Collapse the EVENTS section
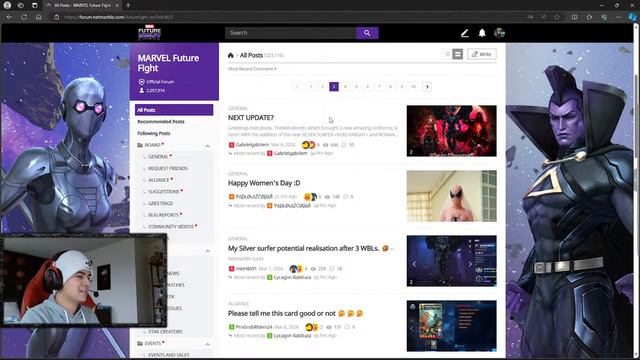The height and width of the screenshot is (360, 640). point(207,344)
